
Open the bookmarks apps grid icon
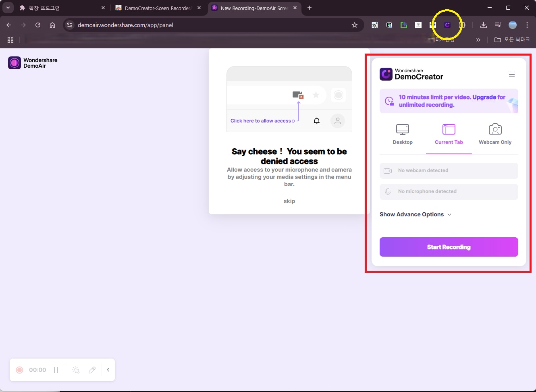[x=10, y=40]
